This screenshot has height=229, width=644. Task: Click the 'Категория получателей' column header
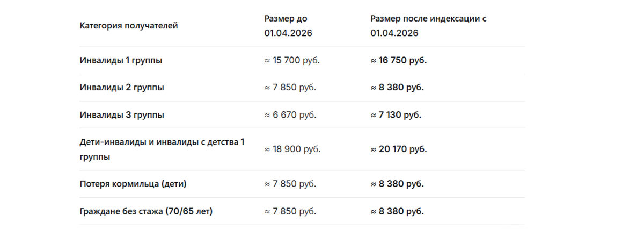[x=129, y=26]
